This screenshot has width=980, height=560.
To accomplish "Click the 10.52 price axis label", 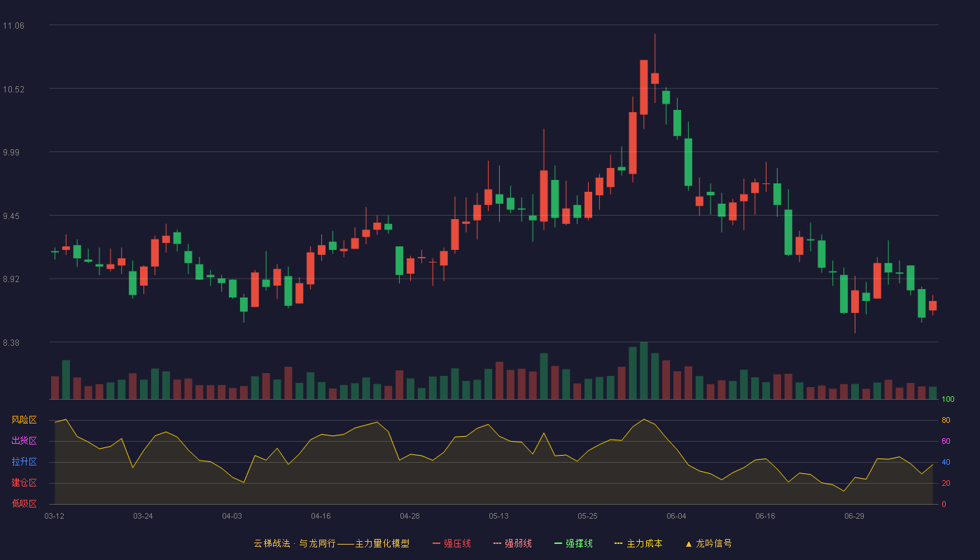I will 13,89.
